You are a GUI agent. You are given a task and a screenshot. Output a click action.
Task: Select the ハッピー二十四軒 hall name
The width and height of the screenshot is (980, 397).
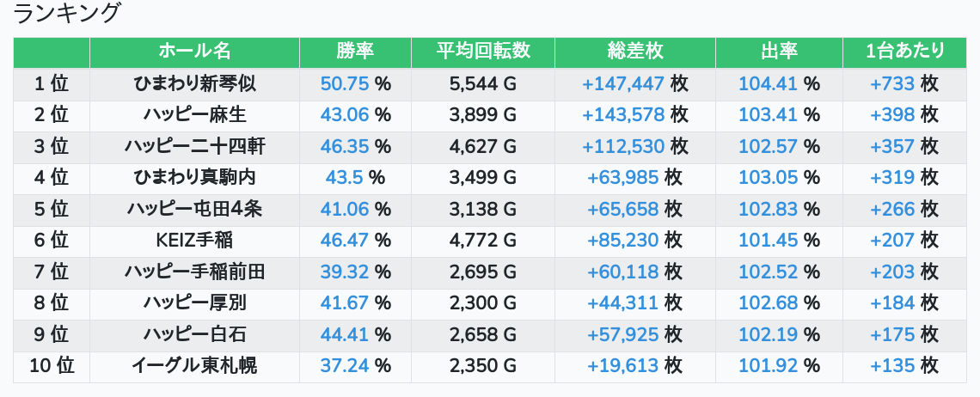click(x=194, y=146)
